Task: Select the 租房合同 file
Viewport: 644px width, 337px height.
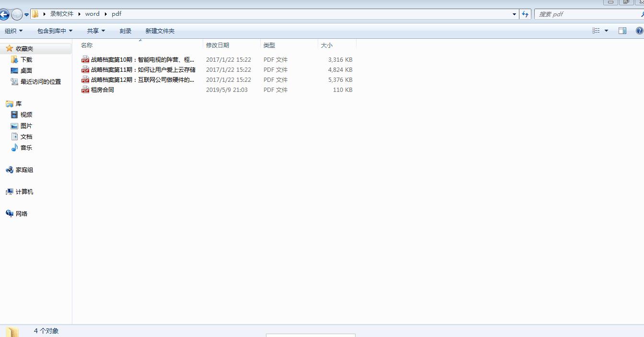Action: point(103,90)
